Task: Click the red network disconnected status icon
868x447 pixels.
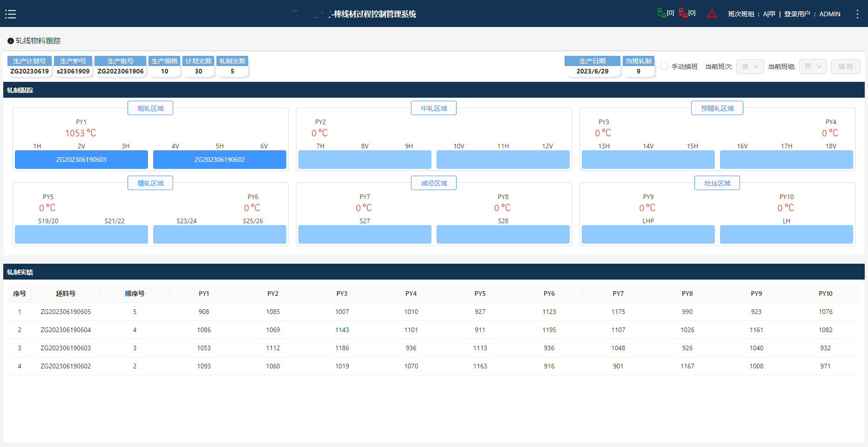Action: (683, 13)
